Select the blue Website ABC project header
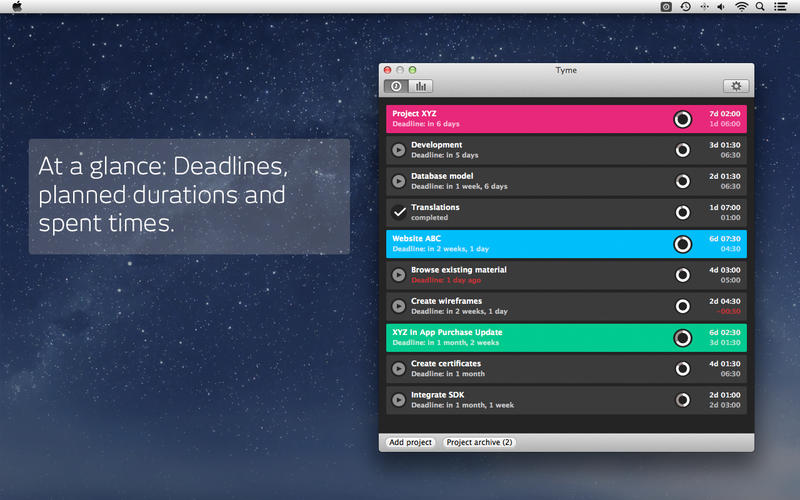Viewport: 800px width, 500px height. [566, 244]
